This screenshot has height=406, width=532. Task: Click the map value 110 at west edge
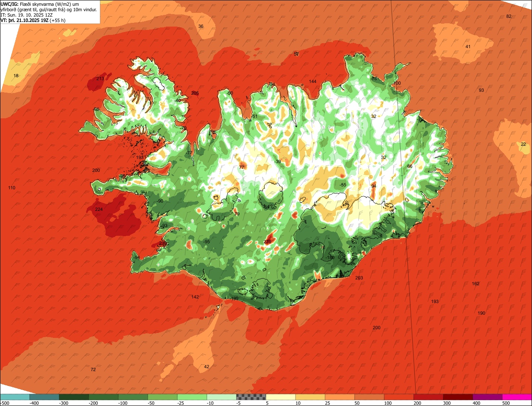point(12,188)
